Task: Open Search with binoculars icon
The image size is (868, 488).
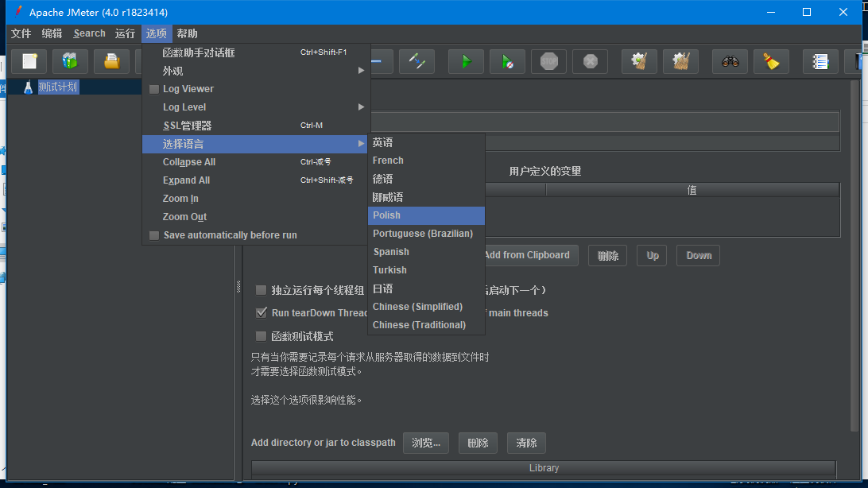Action: 730,61
